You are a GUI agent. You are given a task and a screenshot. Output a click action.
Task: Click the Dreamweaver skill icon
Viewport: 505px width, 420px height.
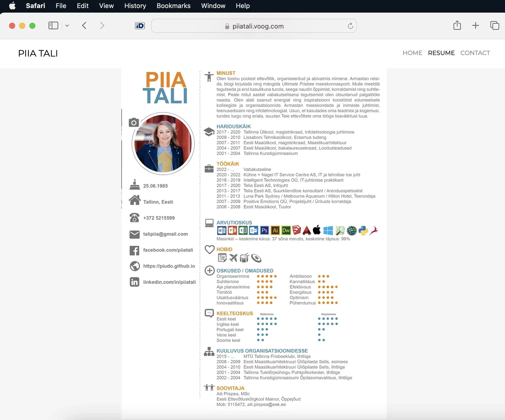[x=286, y=231]
